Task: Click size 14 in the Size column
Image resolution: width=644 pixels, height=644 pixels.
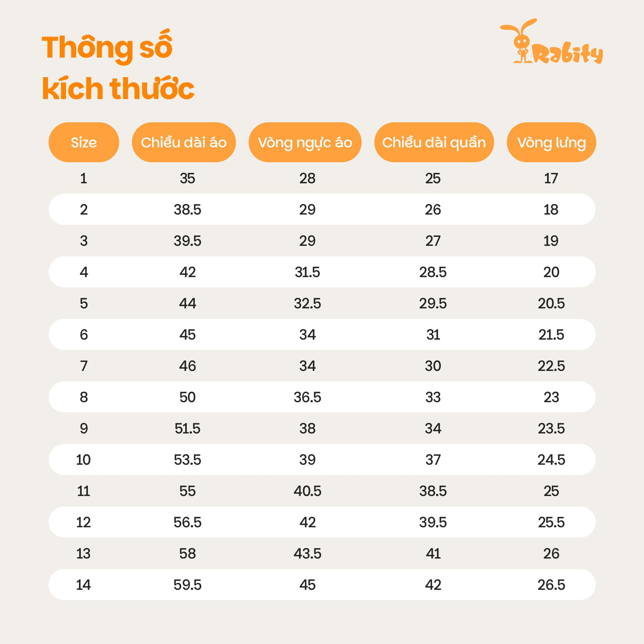Action: [83, 585]
